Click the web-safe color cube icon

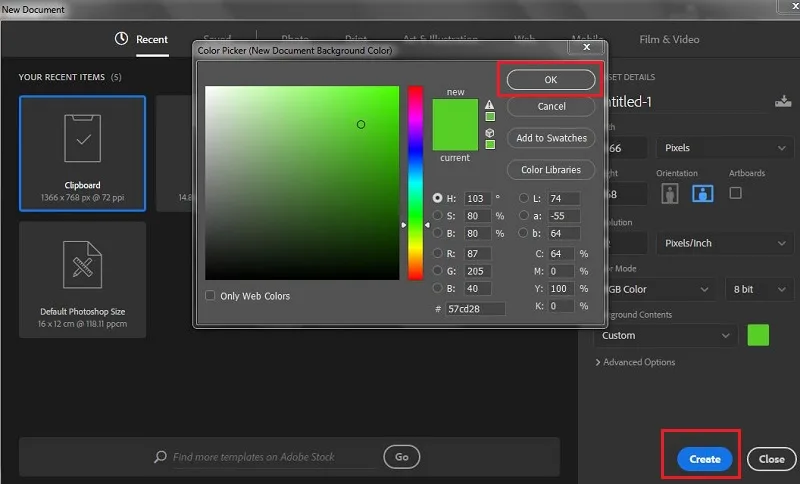[x=489, y=133]
